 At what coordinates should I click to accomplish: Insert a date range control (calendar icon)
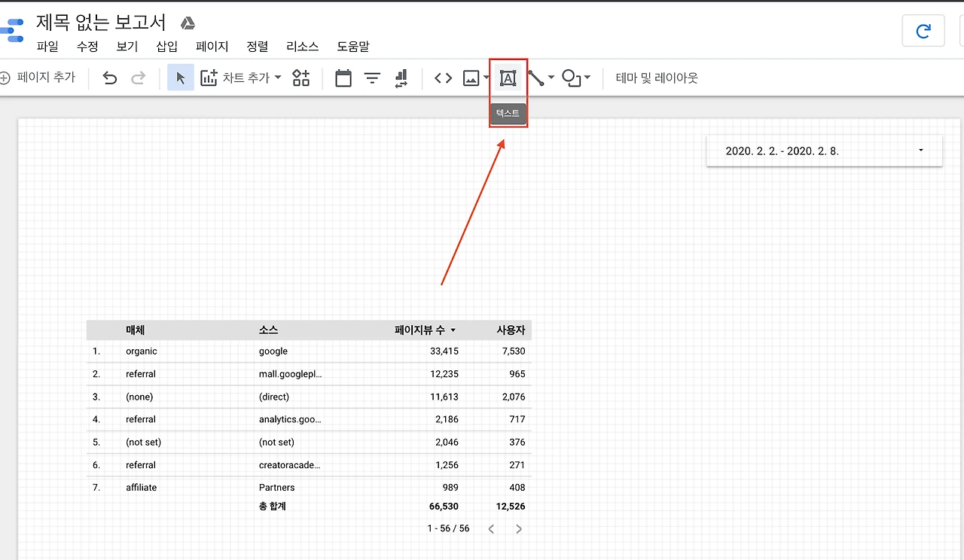(343, 78)
